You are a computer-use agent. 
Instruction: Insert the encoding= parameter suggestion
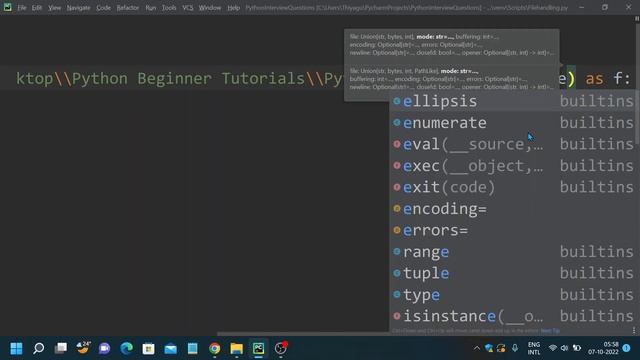point(512,209)
